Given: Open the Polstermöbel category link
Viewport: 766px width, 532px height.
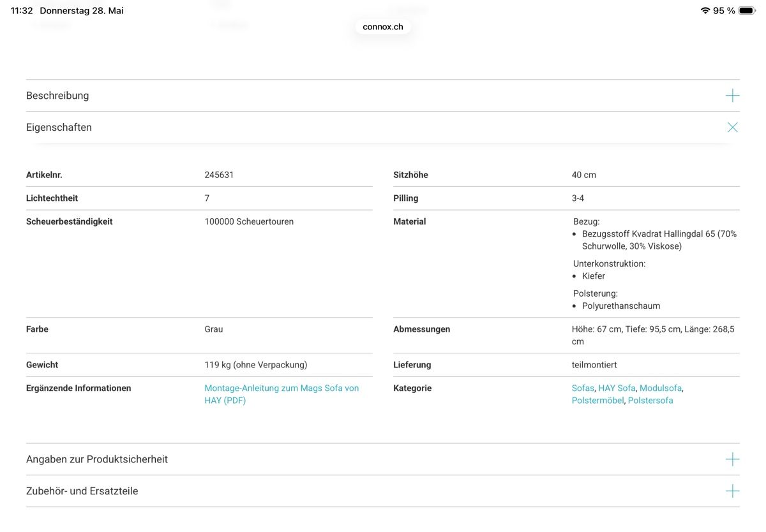Looking at the screenshot, I should (x=597, y=401).
